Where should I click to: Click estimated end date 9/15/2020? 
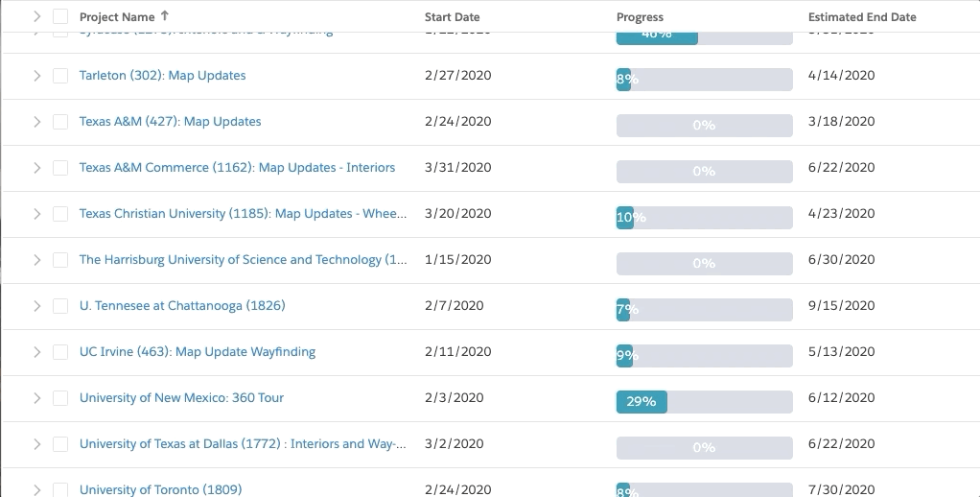[x=841, y=306]
